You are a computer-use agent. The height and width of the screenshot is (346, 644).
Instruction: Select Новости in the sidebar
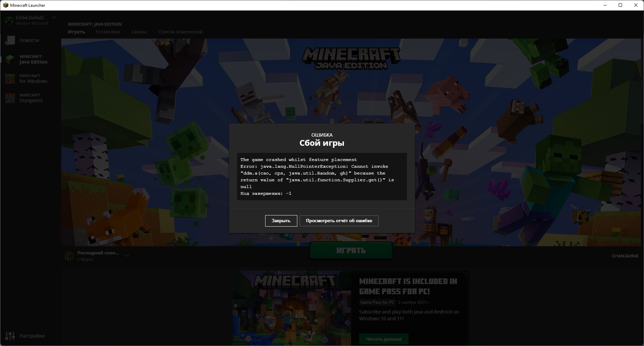tap(29, 40)
